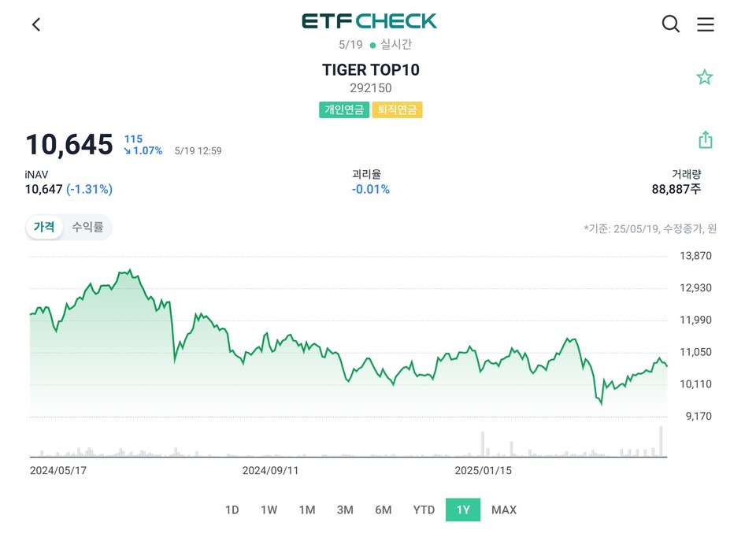Open the hamburger menu
Image resolution: width=756 pixels, height=541 pixels.
click(706, 24)
